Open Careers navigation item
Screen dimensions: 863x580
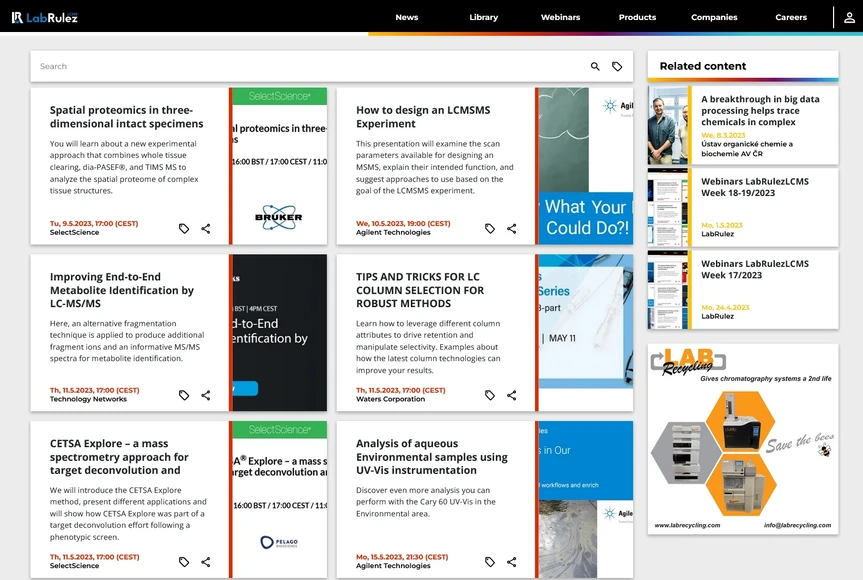(x=791, y=17)
